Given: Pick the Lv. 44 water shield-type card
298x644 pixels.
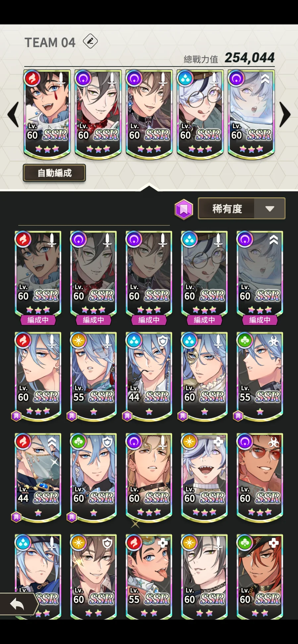Looking at the screenshot, I should pyautogui.click(x=149, y=377).
